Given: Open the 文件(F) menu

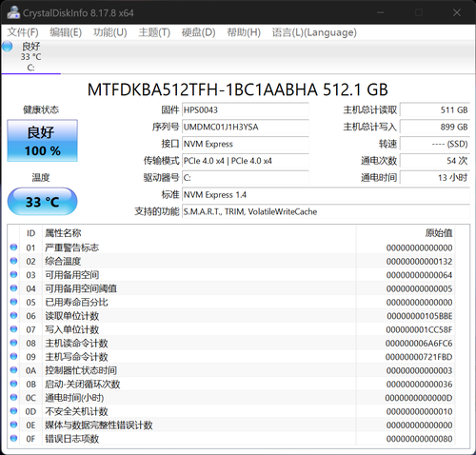Looking at the screenshot, I should (23, 32).
